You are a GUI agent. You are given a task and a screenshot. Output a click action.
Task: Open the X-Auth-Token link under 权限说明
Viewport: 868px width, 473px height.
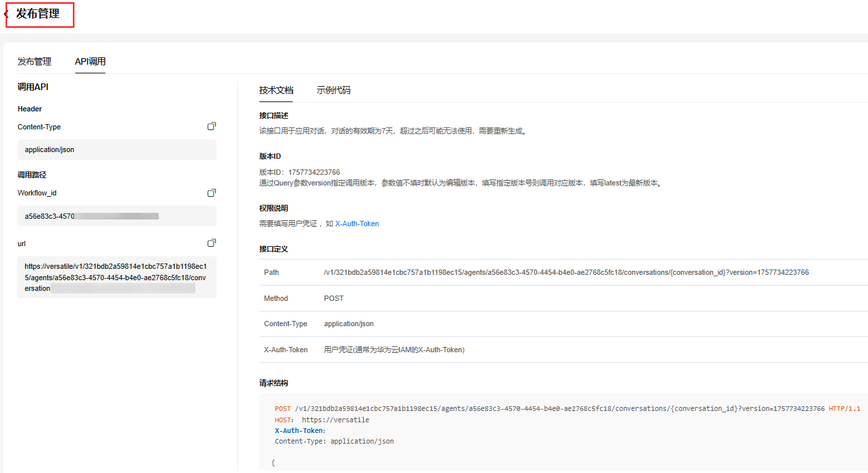coord(357,224)
